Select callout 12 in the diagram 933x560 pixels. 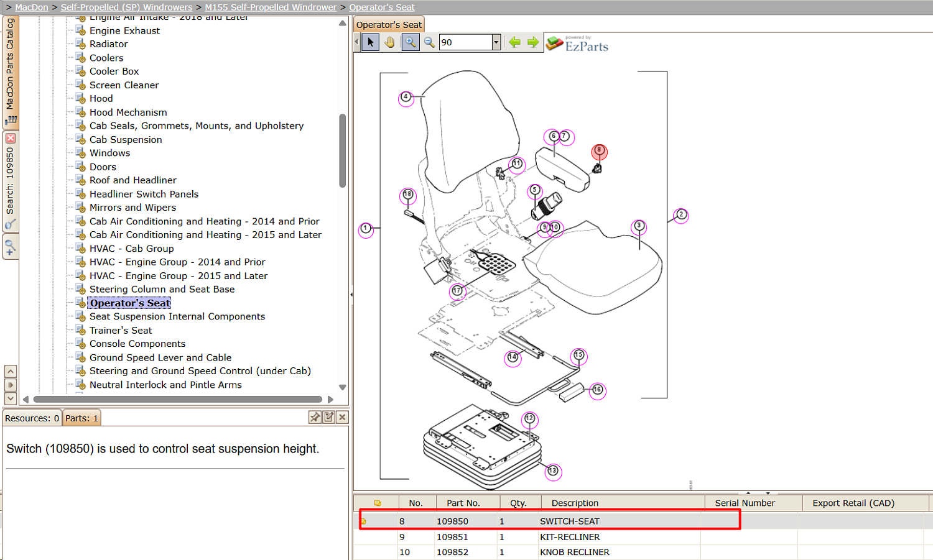coord(529,419)
